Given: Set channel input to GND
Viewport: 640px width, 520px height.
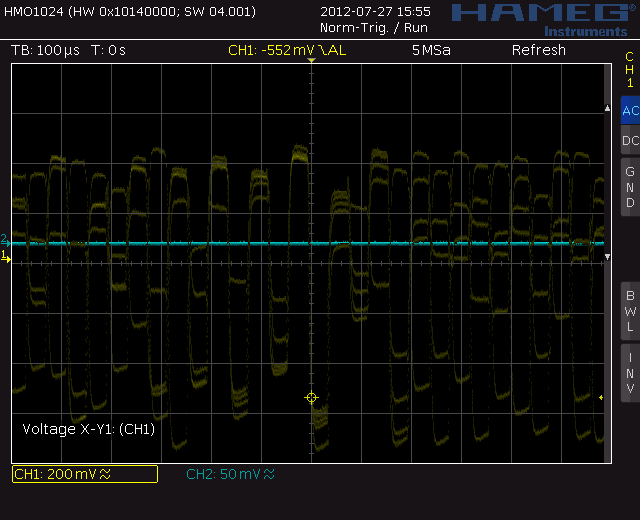Looking at the screenshot, I should [x=629, y=187].
